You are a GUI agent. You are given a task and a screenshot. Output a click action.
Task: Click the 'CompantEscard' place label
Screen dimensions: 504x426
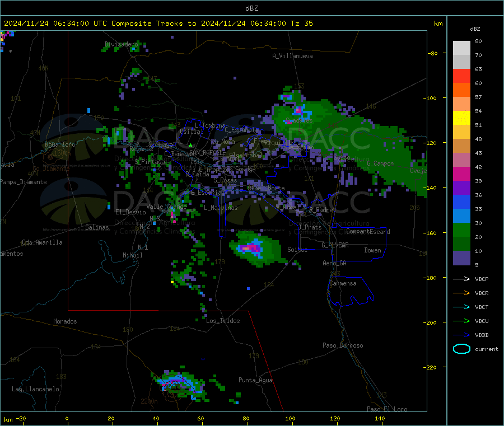[368, 232]
